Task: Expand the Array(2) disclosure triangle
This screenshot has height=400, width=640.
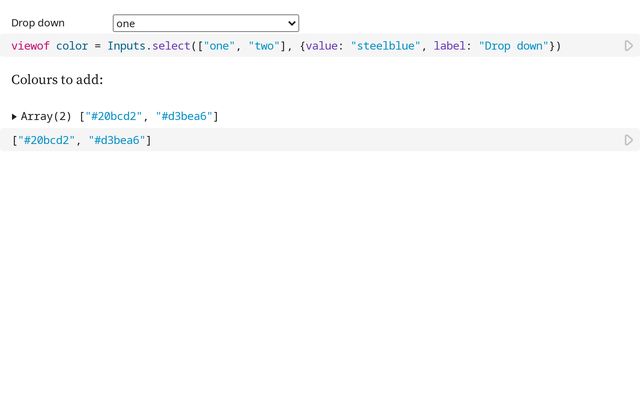Action: coord(14,117)
